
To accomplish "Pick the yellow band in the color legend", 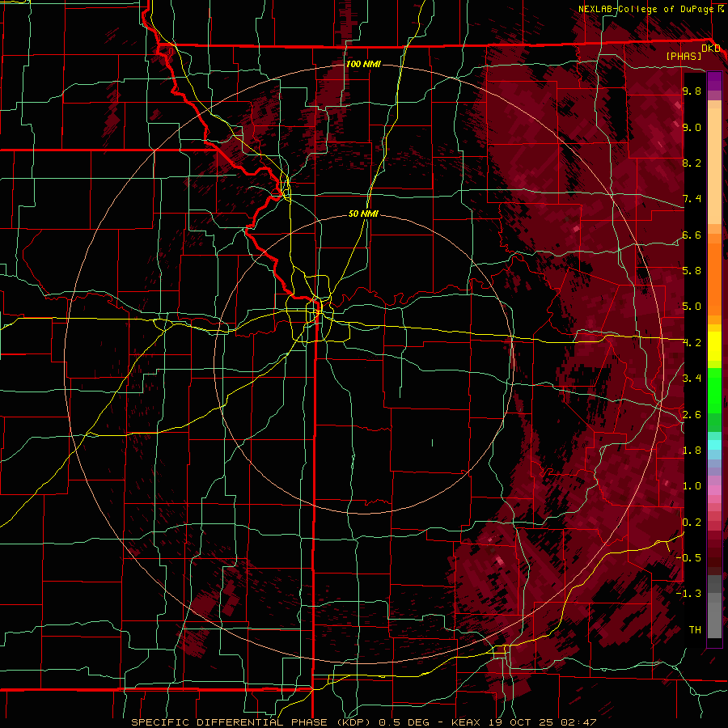I will point(714,346).
